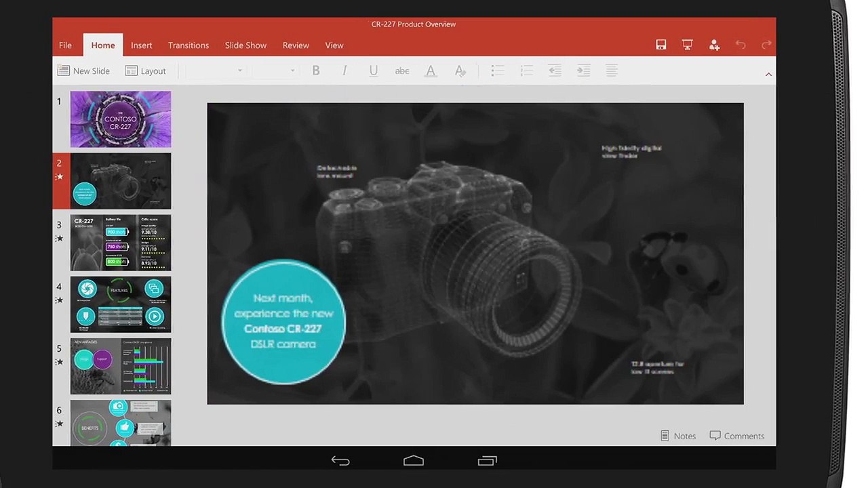Click the Redo arrow
The height and width of the screenshot is (488, 868).
click(x=767, y=45)
